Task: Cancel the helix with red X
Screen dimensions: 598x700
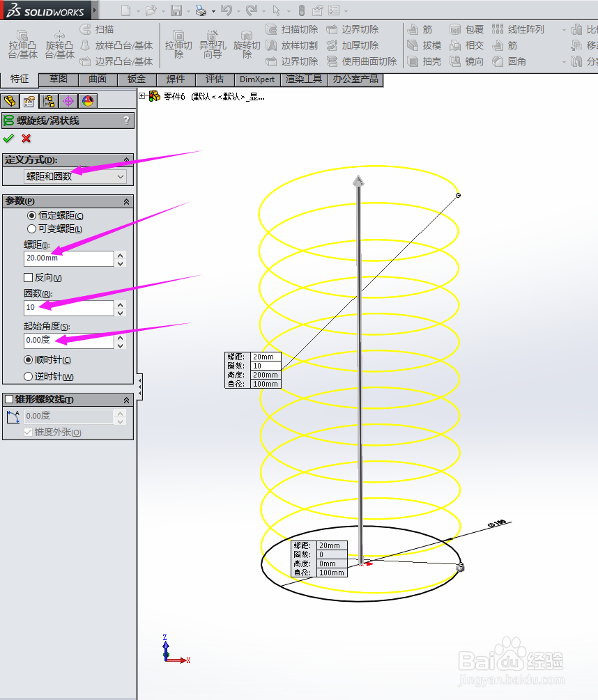Action: click(x=25, y=138)
